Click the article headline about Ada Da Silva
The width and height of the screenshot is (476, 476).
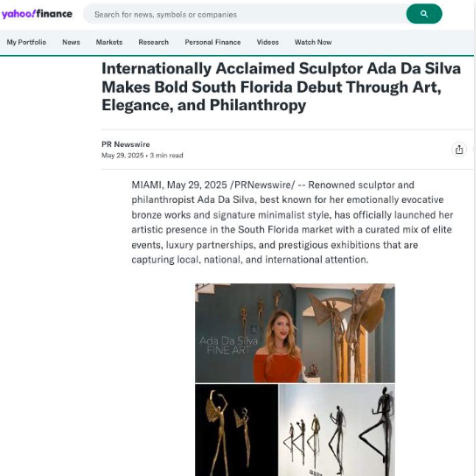tap(281, 87)
